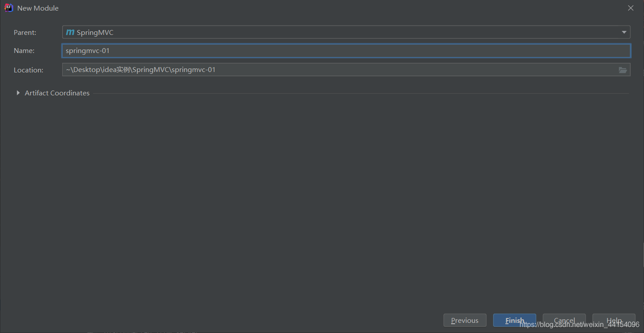Click into the Name field springmvc-01
Viewport: 644px width, 333px height.
tap(346, 51)
